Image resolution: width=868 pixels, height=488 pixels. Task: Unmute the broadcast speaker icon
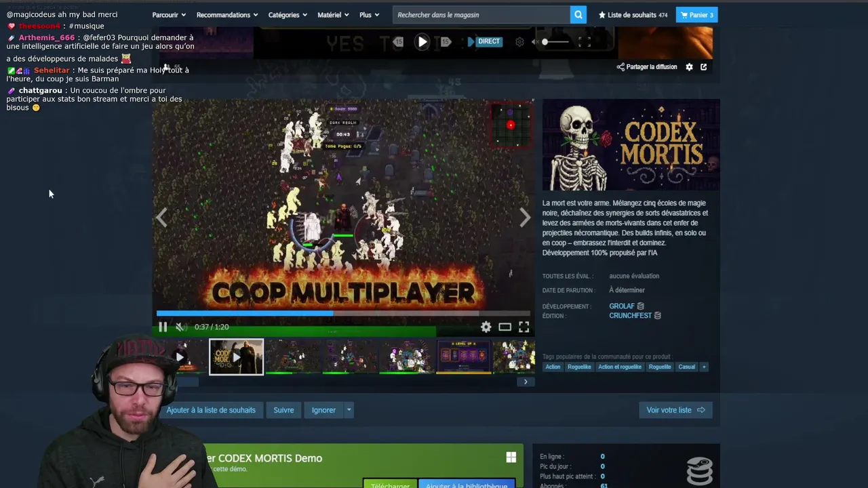point(535,42)
